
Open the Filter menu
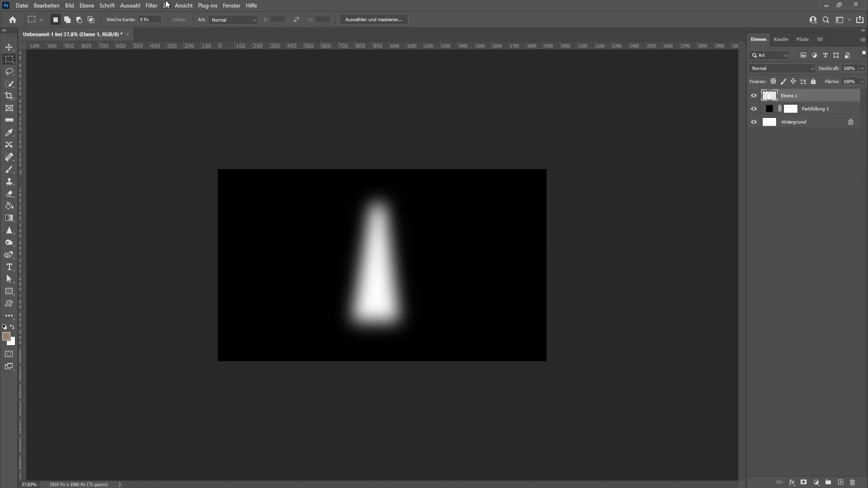151,5
